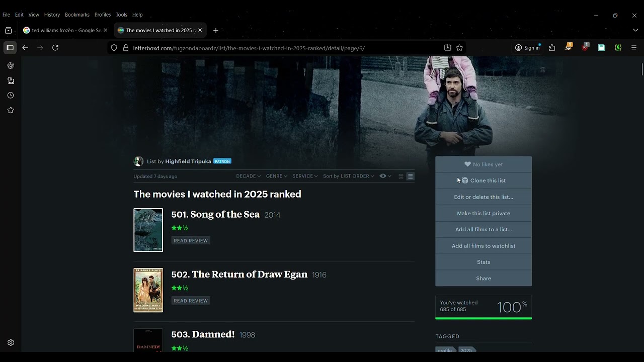This screenshot has height=362, width=644.
Task: Open the History menu
Action: 52,15
